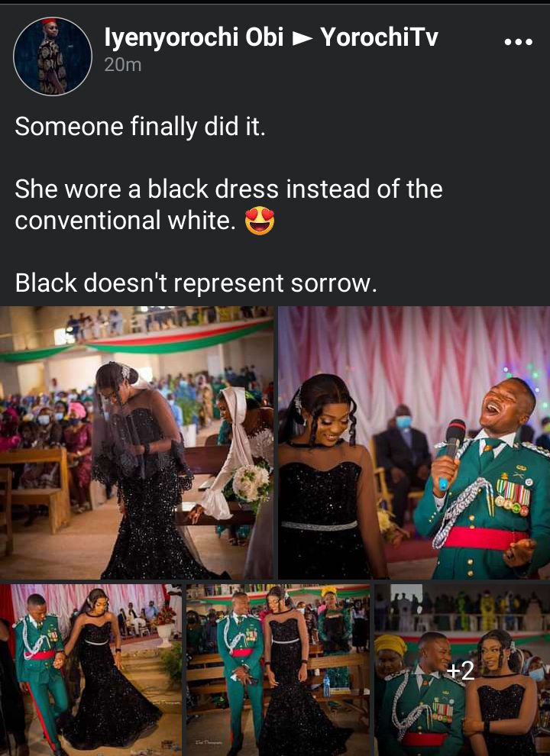Open photo of bride walking in church
This screenshot has width=550, height=756.
137,443
